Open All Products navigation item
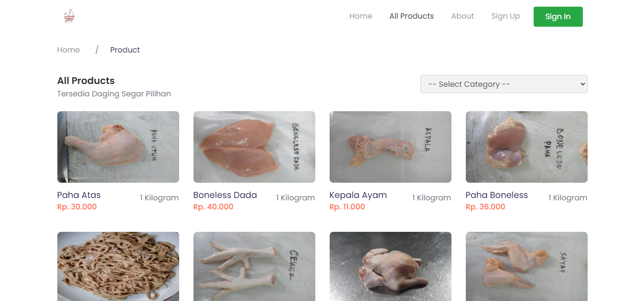This screenshot has height=301, width=644. pos(411,16)
